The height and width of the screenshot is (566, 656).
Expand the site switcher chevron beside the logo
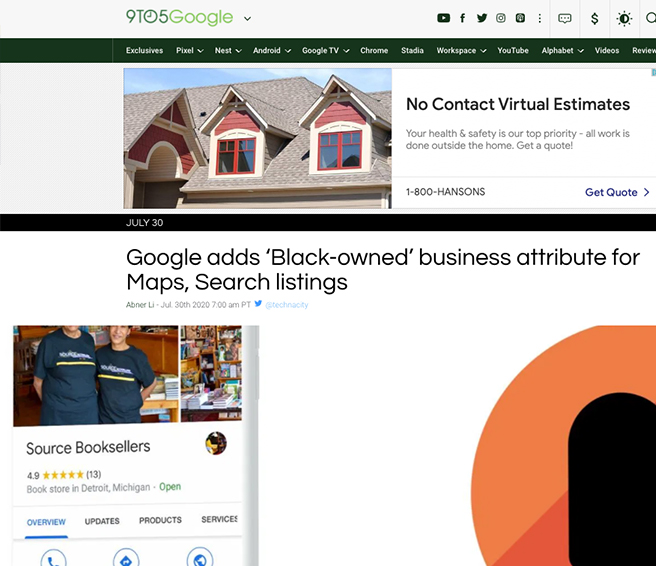click(x=248, y=18)
